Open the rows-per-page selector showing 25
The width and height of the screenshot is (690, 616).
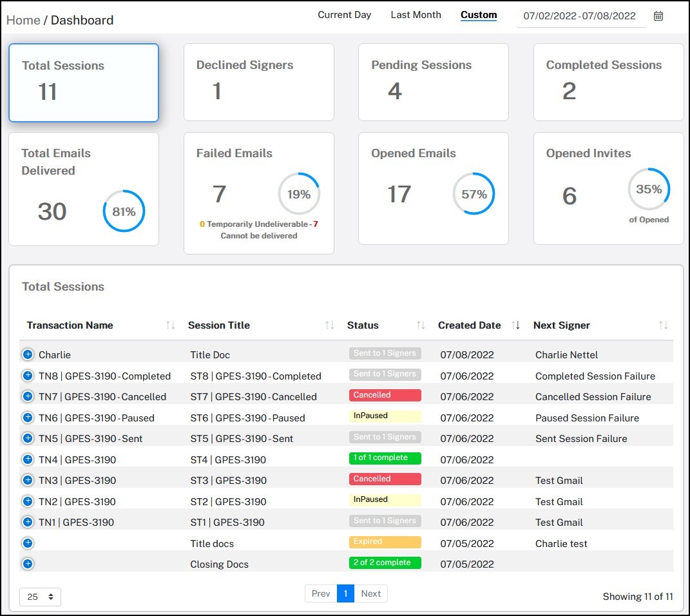[x=40, y=597]
